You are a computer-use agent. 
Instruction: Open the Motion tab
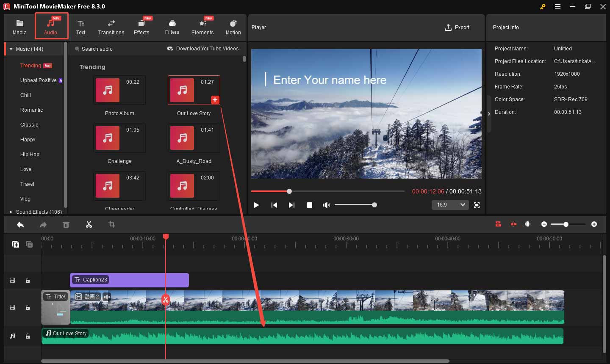tap(233, 27)
